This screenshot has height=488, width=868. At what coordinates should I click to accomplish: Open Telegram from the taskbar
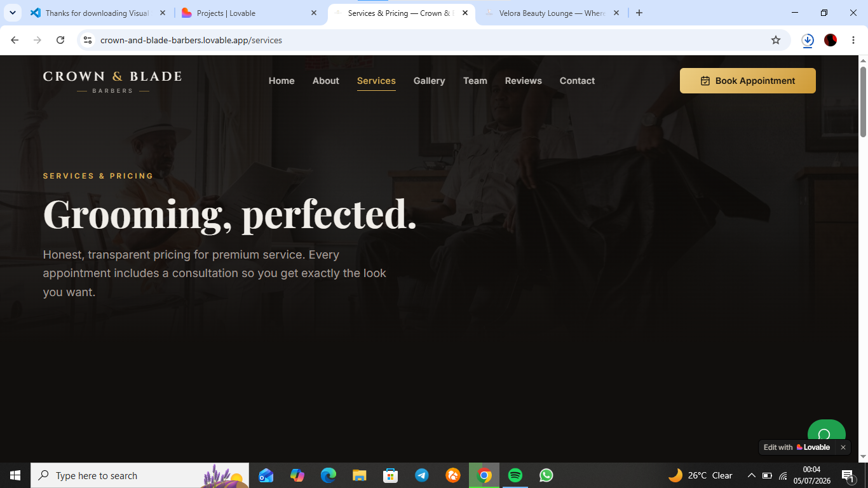coord(422,475)
